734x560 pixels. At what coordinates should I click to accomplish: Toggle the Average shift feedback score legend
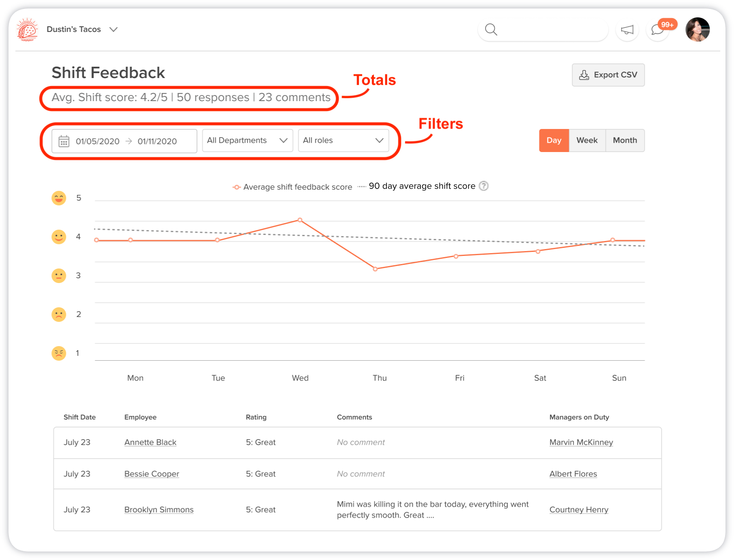pos(292,187)
